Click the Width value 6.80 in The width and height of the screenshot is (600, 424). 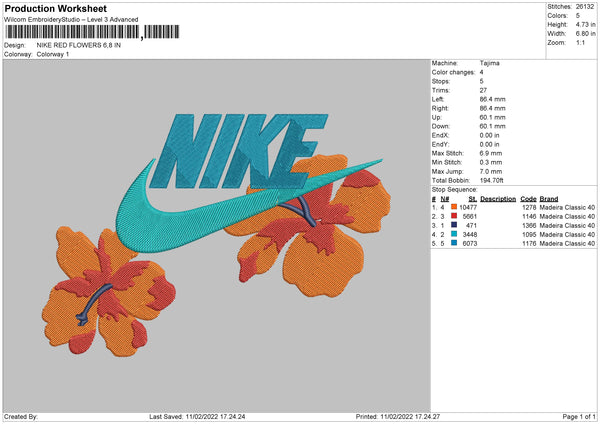click(x=585, y=34)
